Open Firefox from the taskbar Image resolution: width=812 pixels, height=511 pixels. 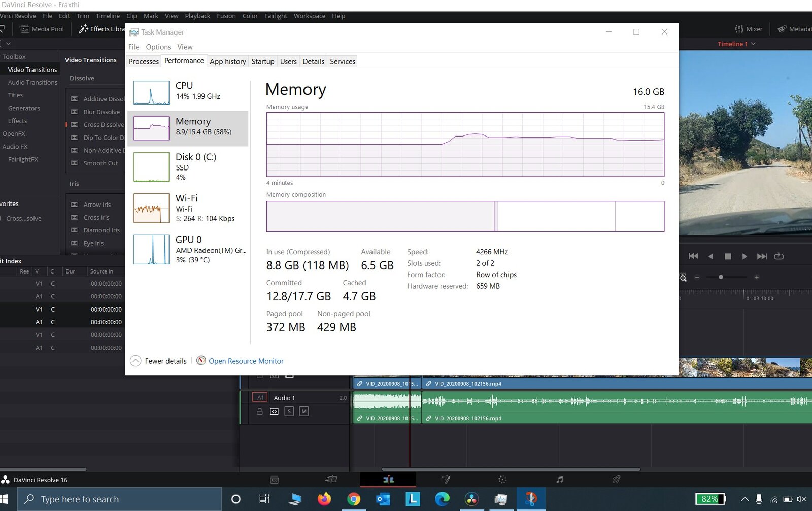[324, 499]
